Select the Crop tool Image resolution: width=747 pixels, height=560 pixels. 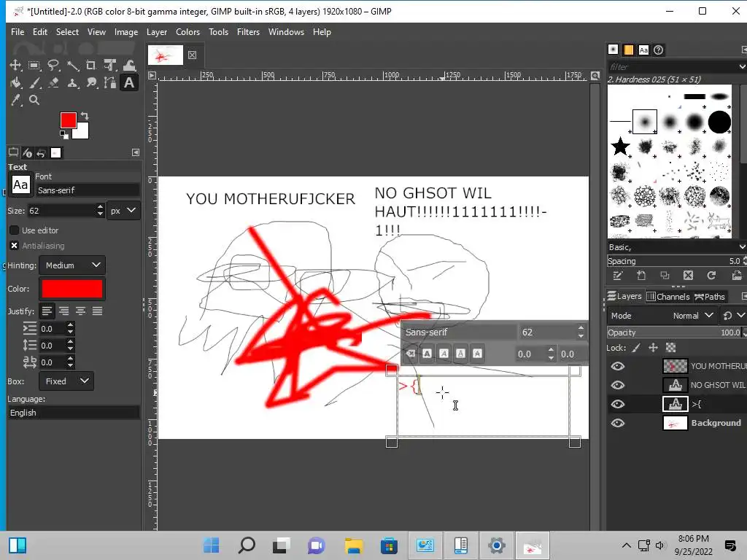tap(91, 65)
